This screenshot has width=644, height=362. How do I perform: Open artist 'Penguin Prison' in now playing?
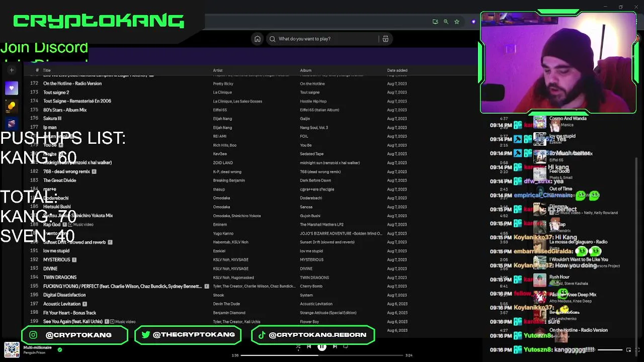(x=34, y=353)
